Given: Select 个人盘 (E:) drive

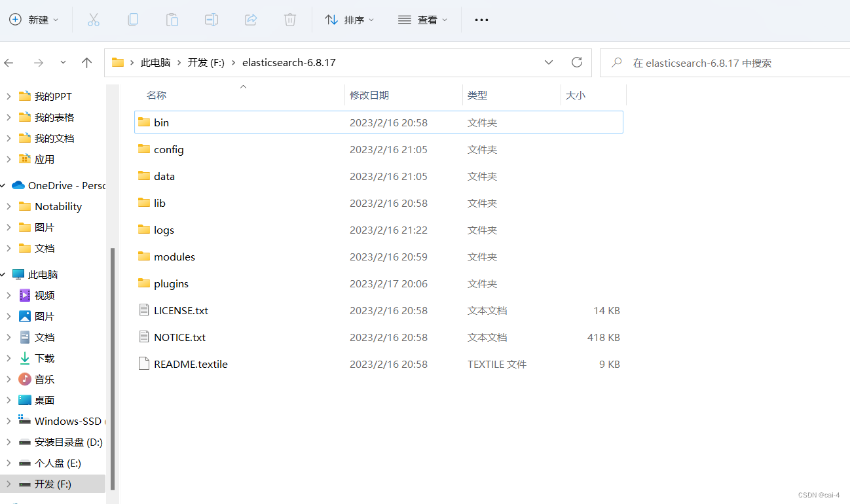Looking at the screenshot, I should [58, 463].
